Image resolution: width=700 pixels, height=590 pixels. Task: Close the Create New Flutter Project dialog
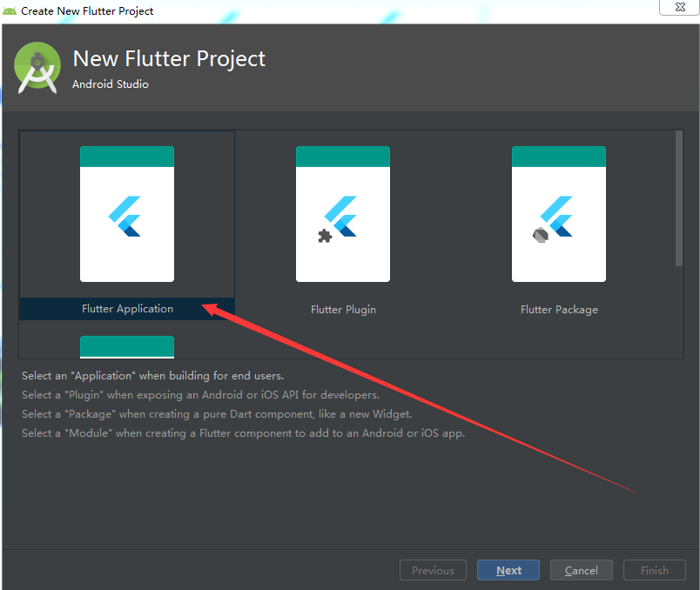680,7
